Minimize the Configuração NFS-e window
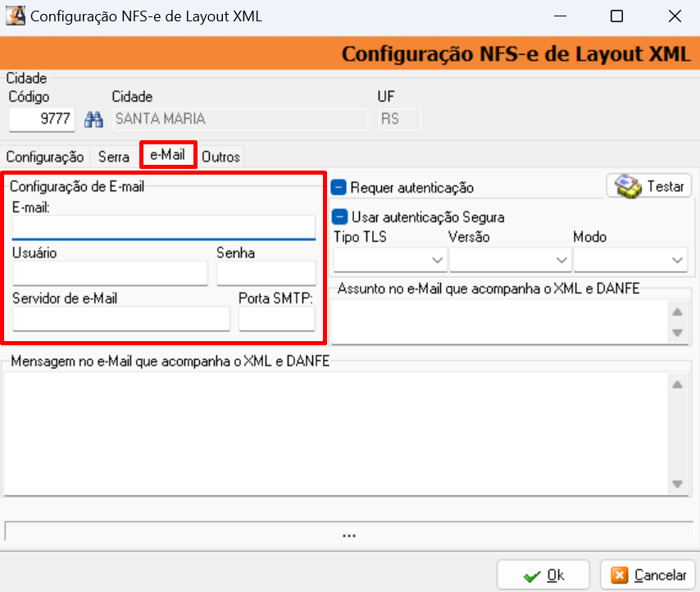This screenshot has width=700, height=592. point(560,16)
